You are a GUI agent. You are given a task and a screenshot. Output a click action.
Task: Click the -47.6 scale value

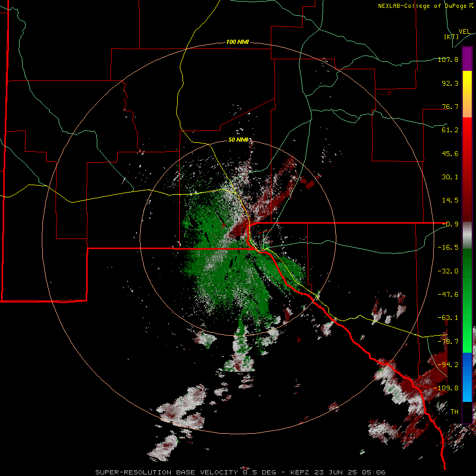pos(448,295)
